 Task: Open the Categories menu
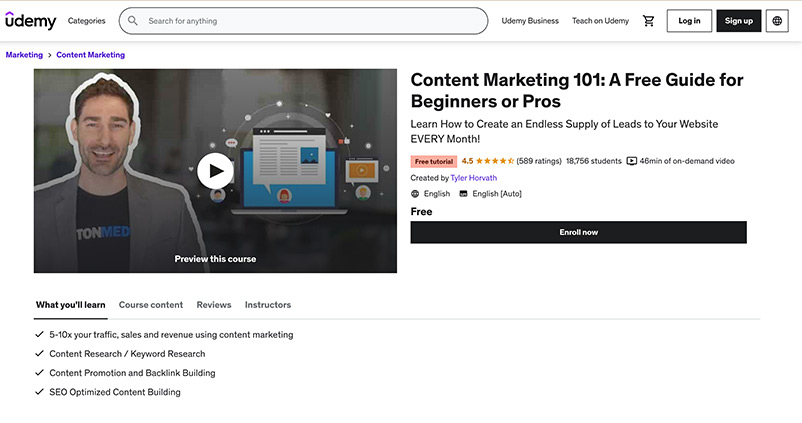coord(86,21)
